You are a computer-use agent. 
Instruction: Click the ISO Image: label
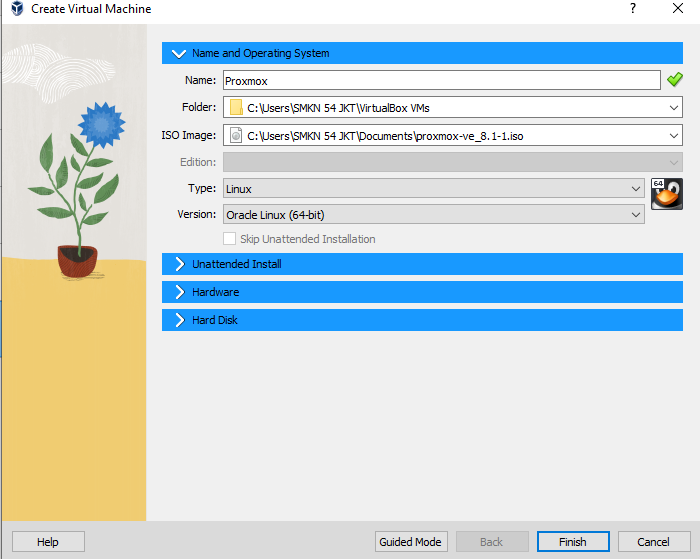(188, 135)
